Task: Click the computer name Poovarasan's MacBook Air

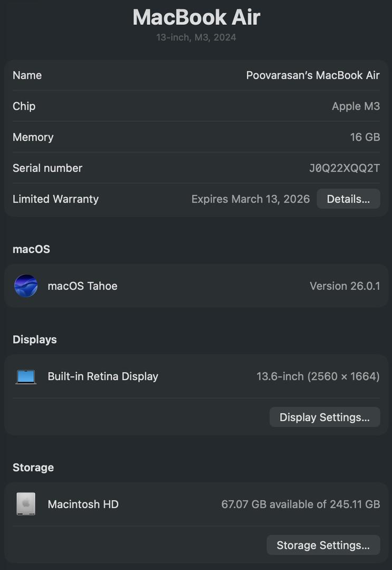Action: coord(313,75)
